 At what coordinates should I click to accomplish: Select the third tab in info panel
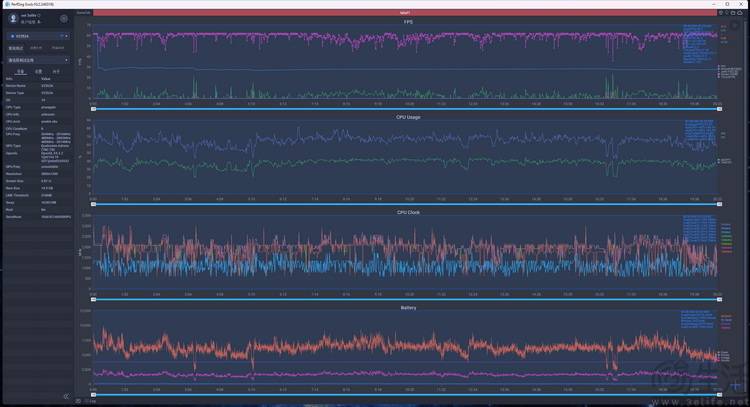(56, 71)
